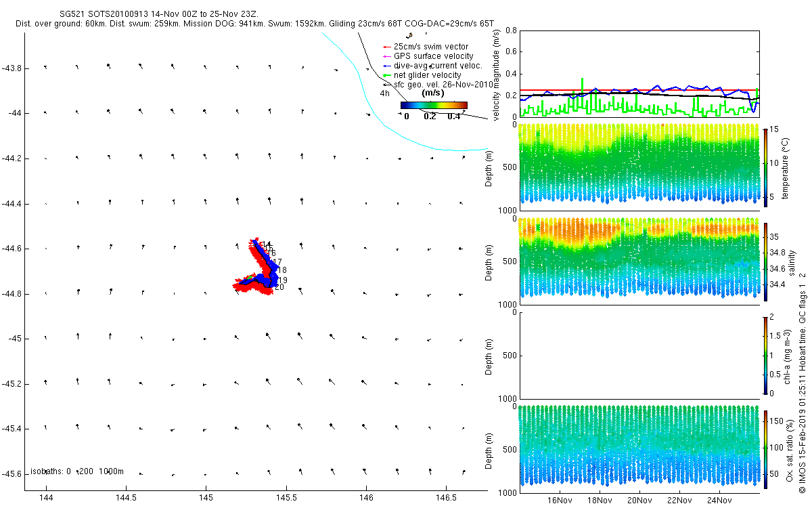This screenshot has height=508, width=812.
Task: Click the '0.8' tick on the velocity magnitude axis
Action: coord(511,30)
